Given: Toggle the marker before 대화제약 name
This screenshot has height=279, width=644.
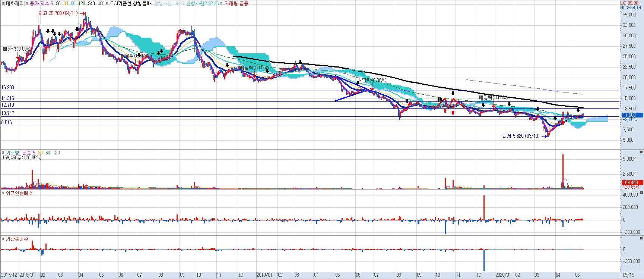Looking at the screenshot, I should (x=3, y=3).
